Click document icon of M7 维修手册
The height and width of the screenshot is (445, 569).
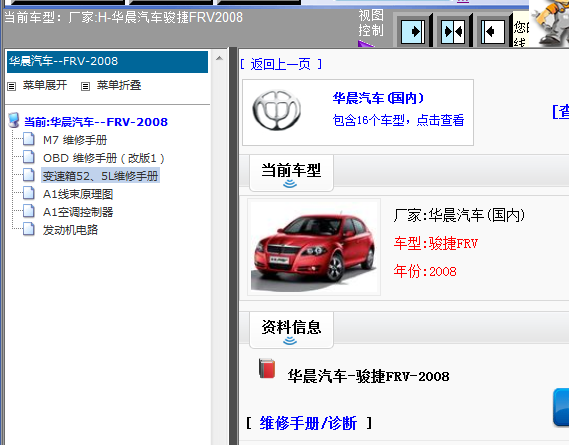pyautogui.click(x=29, y=139)
